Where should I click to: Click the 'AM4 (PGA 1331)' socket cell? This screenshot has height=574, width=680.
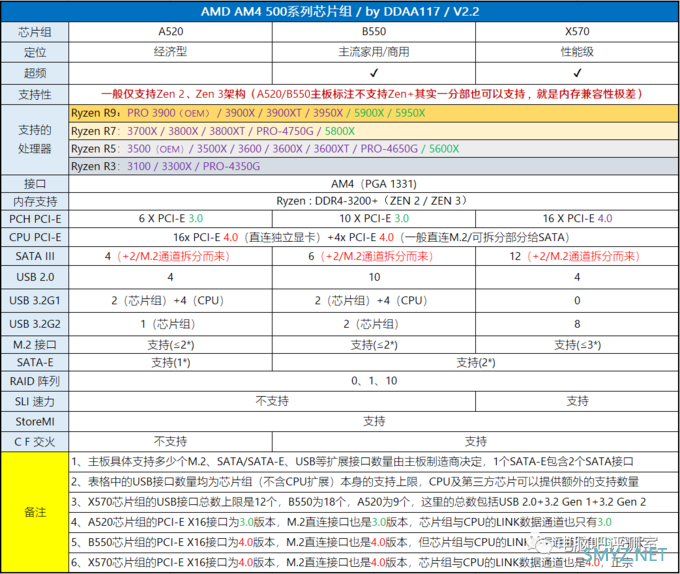[x=374, y=184]
